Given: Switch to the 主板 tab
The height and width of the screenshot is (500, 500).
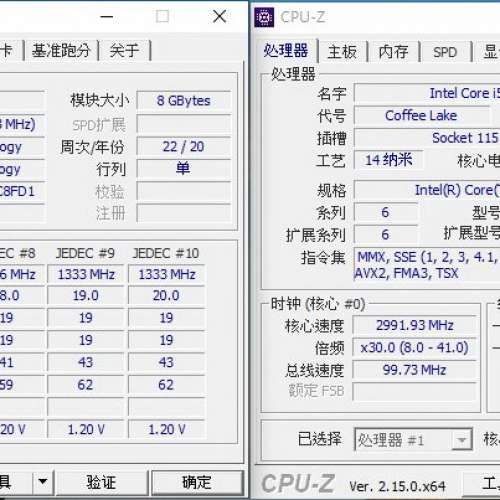Looking at the screenshot, I should click(x=342, y=52).
